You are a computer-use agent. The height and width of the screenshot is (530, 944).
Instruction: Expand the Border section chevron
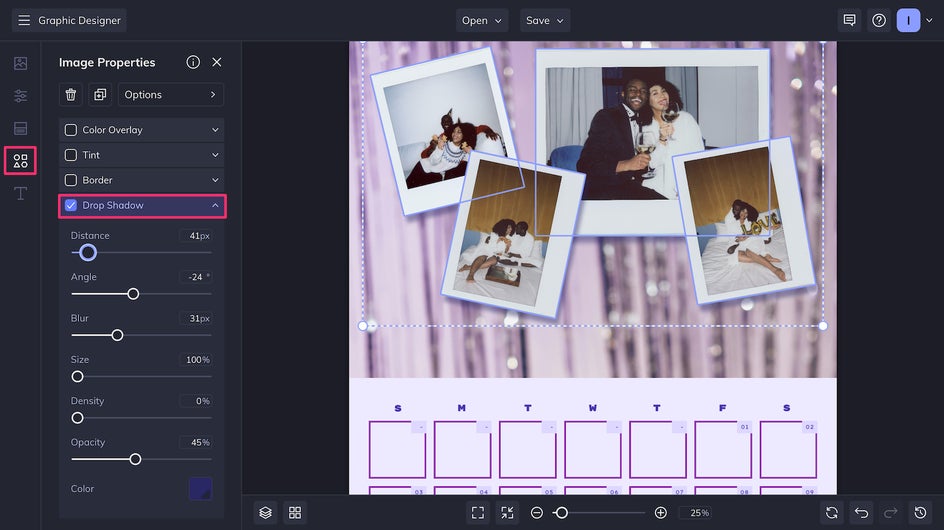pyautogui.click(x=215, y=180)
